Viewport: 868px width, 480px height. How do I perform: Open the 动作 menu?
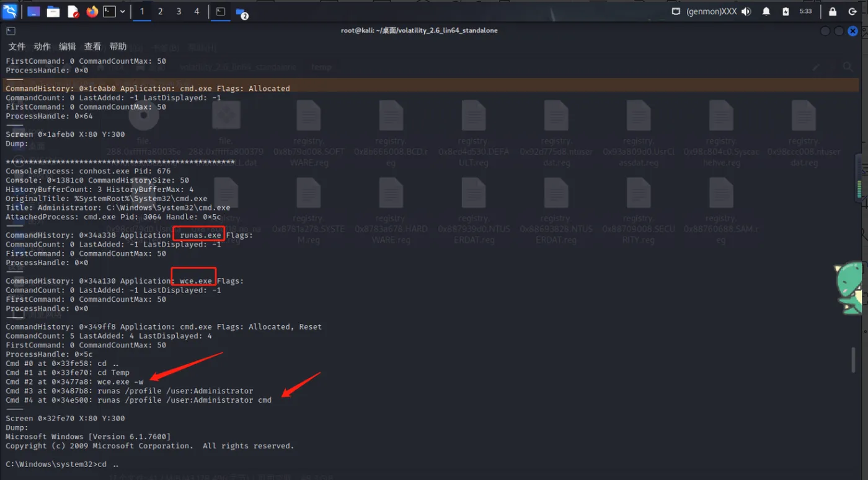coord(42,46)
